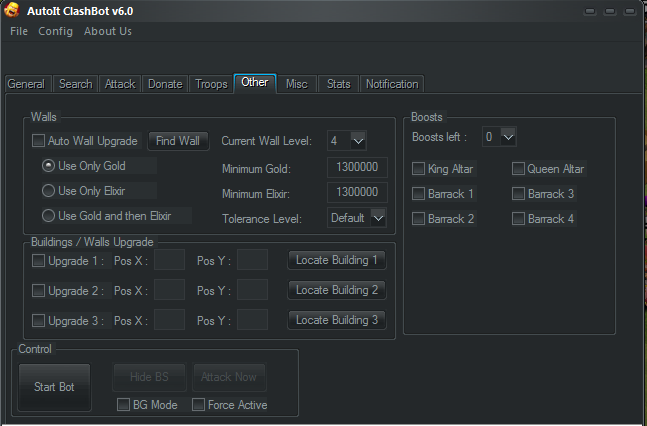Image resolution: width=647 pixels, height=426 pixels.
Task: Tick the King Altar checkbox
Action: coord(418,168)
